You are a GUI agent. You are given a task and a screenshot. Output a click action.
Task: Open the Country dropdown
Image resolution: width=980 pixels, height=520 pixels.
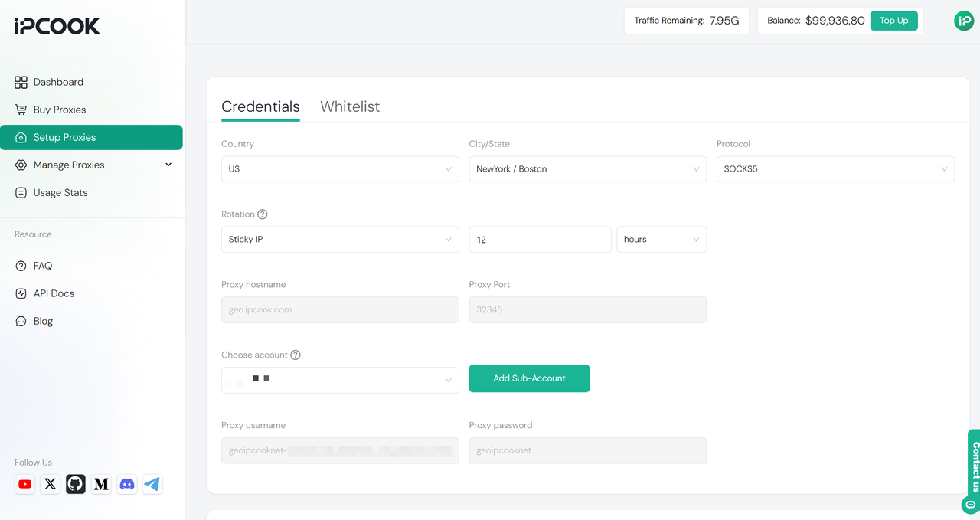coord(340,168)
